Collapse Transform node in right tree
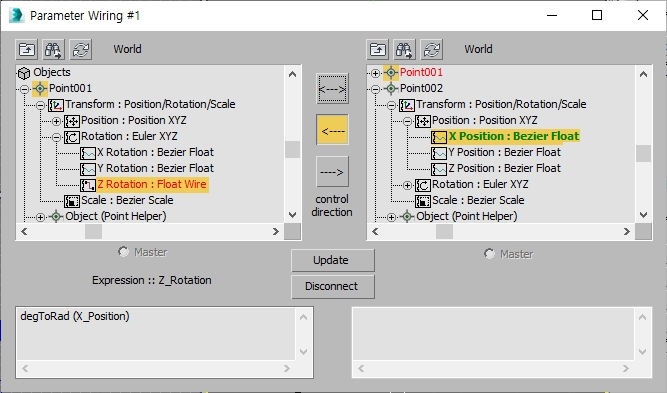The height and width of the screenshot is (393, 667). [x=391, y=105]
